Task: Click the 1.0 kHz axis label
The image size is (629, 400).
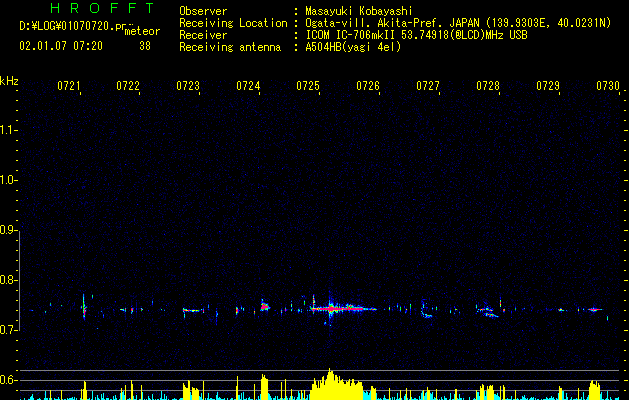Action: click(8, 180)
